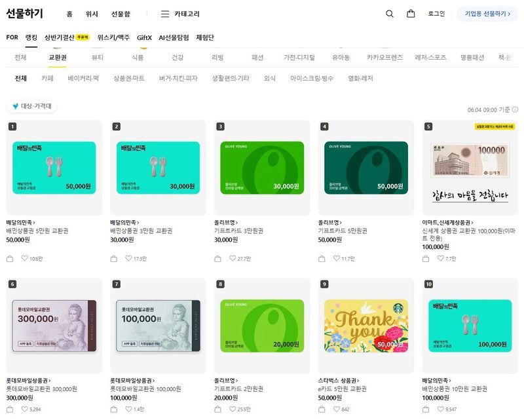Add 롯데모바일교환권 100,000원 to gift bag
The image size is (524, 420).
coord(114,410)
